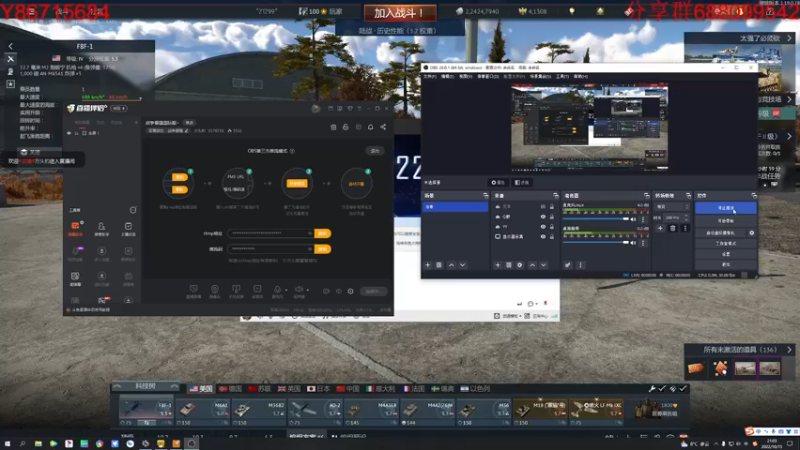The height and width of the screenshot is (450, 800).
Task: Toggle visibility of first OBS source row
Action: coord(543,207)
